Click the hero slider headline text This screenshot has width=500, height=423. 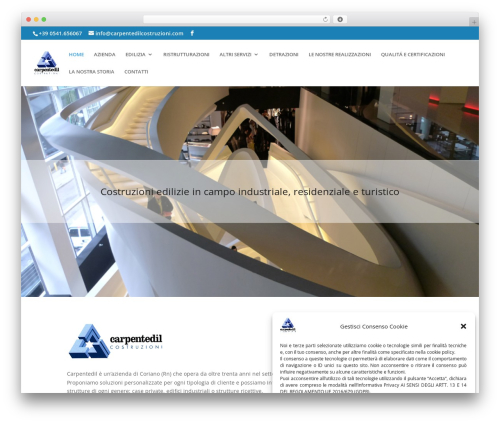(x=250, y=192)
